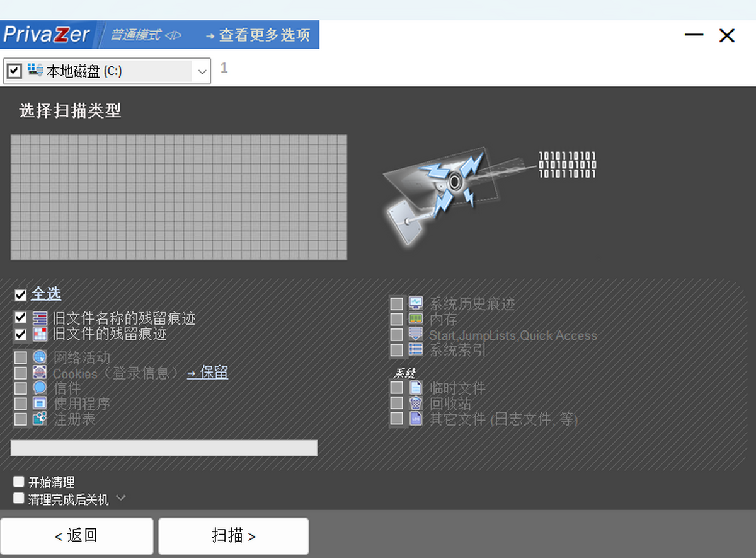Enable 清理完成后关机 checkbox
The height and width of the screenshot is (558, 756).
19,499
